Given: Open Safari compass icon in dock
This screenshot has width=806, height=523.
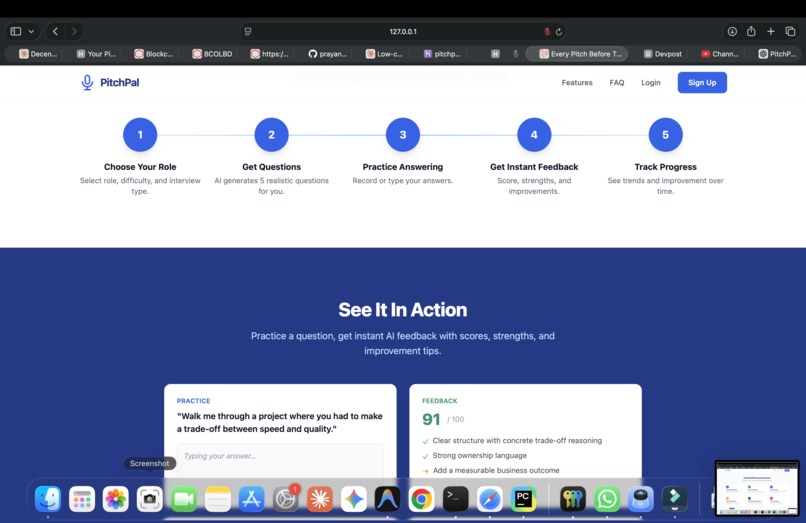Looking at the screenshot, I should 489,499.
